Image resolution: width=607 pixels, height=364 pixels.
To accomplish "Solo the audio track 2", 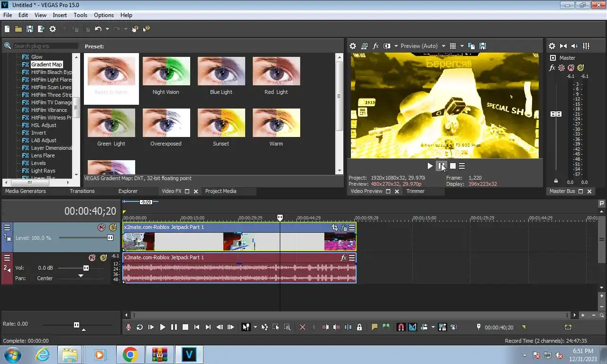I will tap(103, 258).
